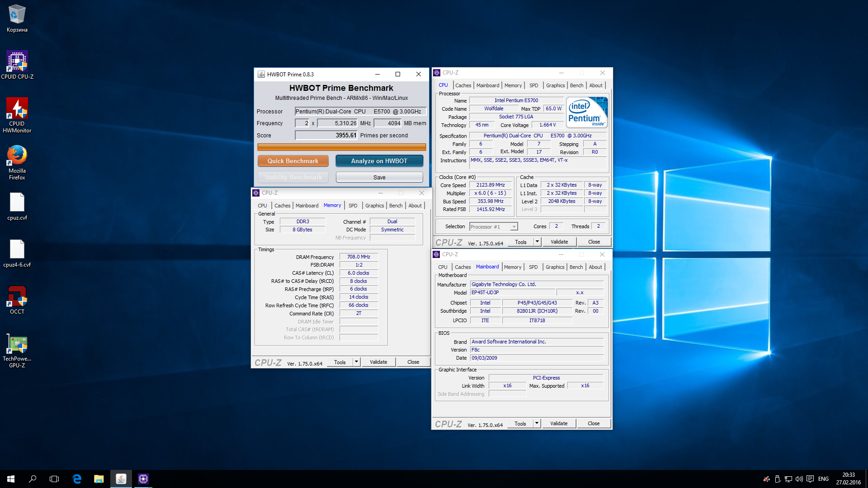Screen dimensions: 868x488
Task: Switch to ENG language indicator
Action: (x=823, y=479)
